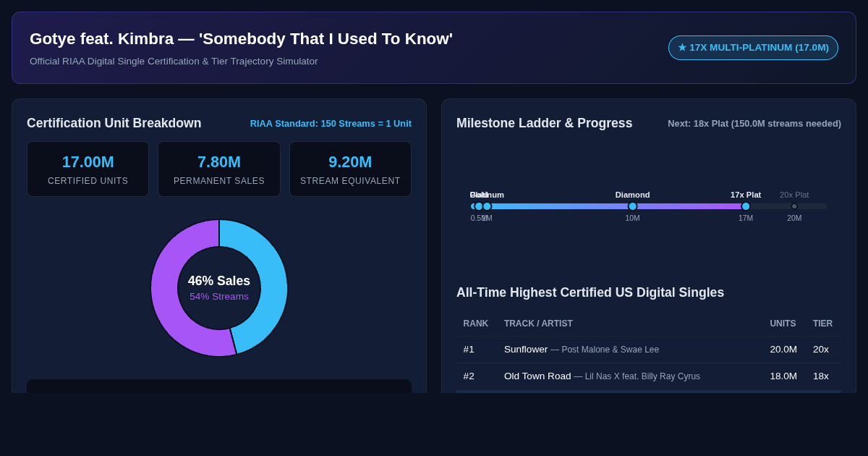Click the 'All-Time Highest Certified US Digital Singles' heading
The image size is (868, 456).
pos(590,292)
